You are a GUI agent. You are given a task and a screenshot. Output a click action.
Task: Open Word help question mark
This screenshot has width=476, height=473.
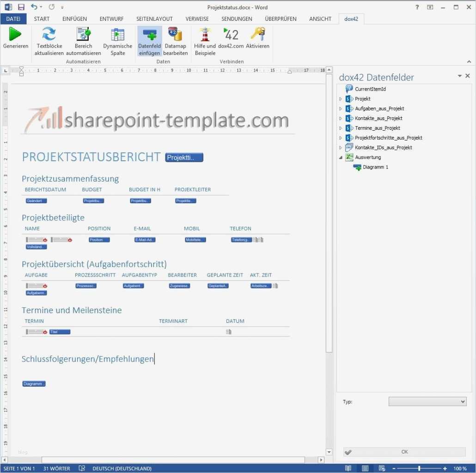(x=417, y=7)
